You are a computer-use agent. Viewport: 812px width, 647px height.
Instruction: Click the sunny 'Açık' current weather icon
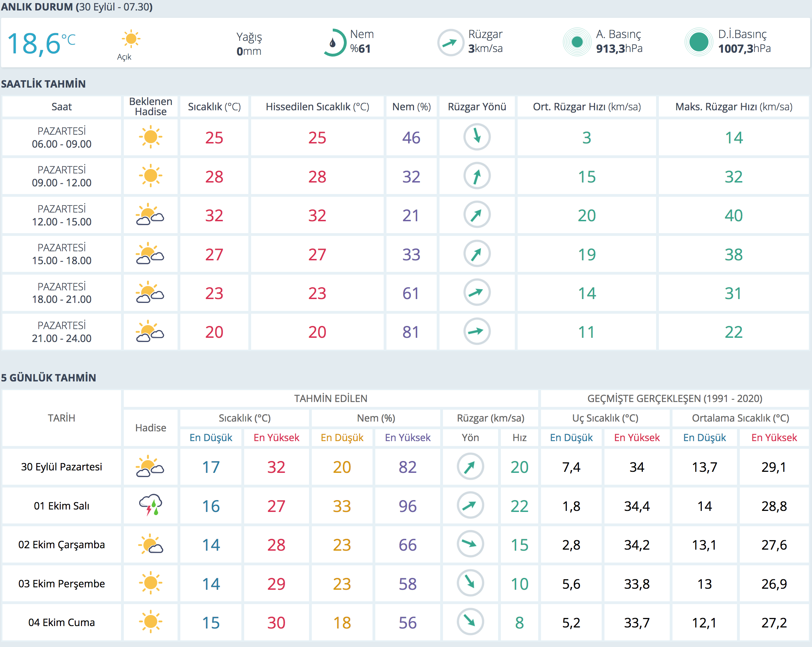pyautogui.click(x=131, y=39)
